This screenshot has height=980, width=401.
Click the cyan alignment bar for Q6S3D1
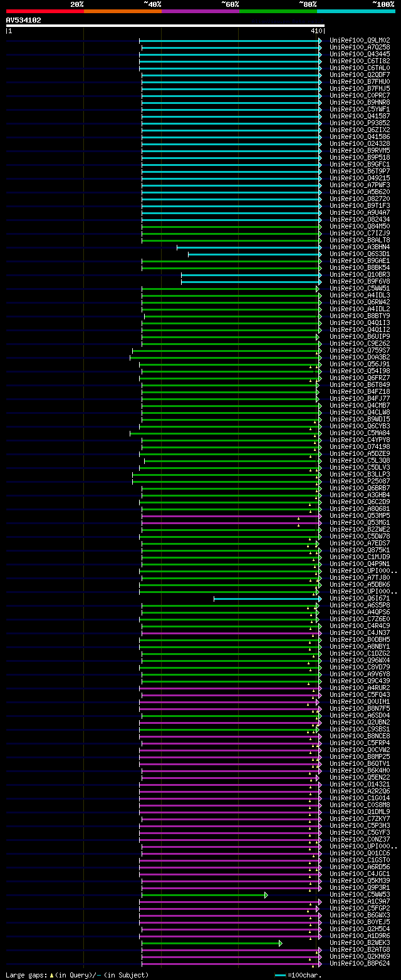point(255,254)
